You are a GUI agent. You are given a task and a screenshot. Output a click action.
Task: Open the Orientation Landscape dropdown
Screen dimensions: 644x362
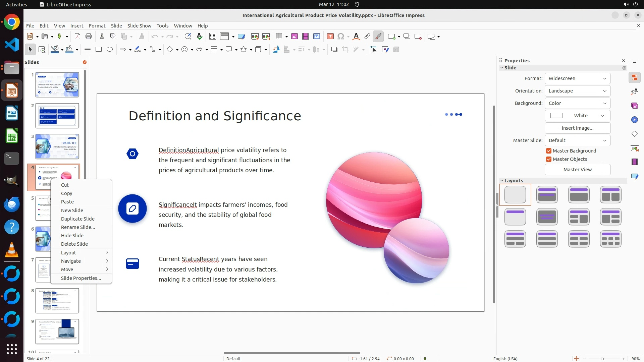point(577,91)
